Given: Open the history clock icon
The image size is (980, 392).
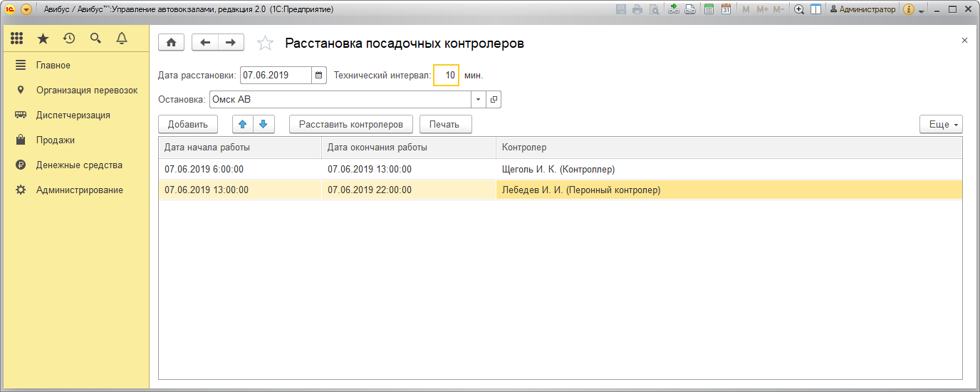Looking at the screenshot, I should pos(69,38).
